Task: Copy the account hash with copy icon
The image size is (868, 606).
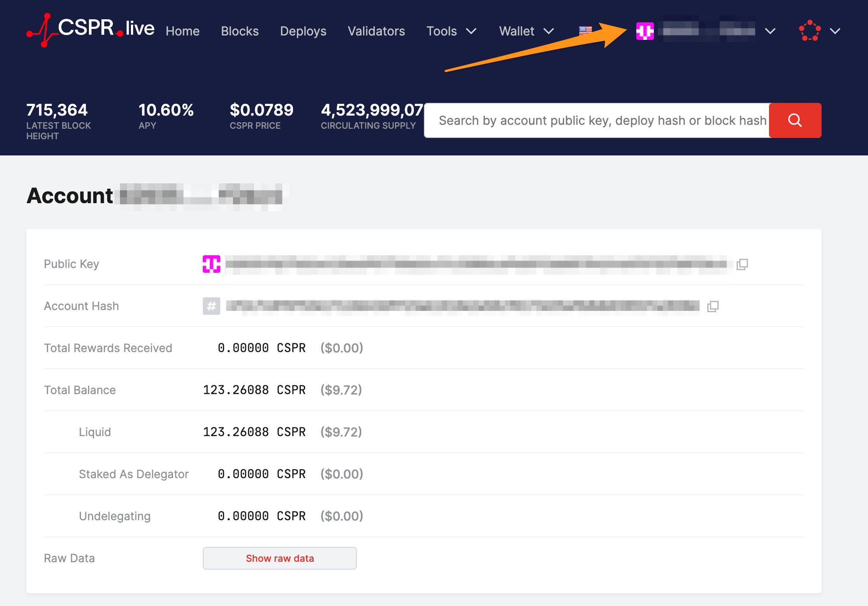Action: coord(713,306)
